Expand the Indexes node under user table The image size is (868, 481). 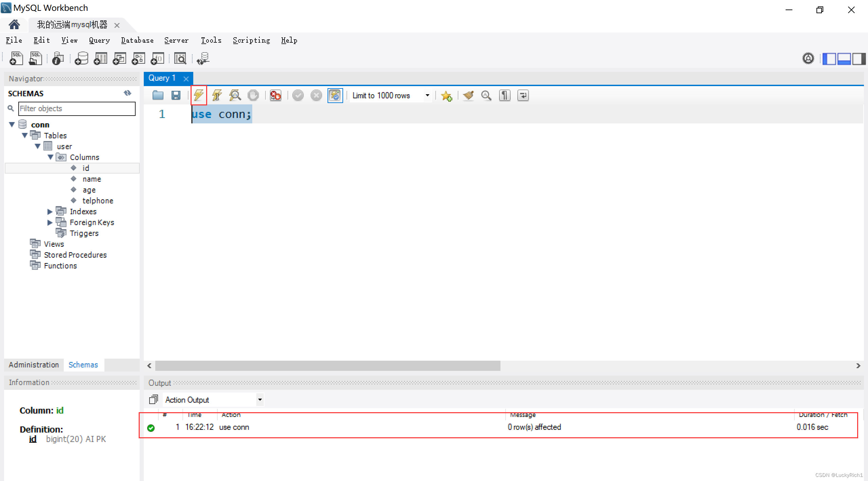tap(51, 212)
